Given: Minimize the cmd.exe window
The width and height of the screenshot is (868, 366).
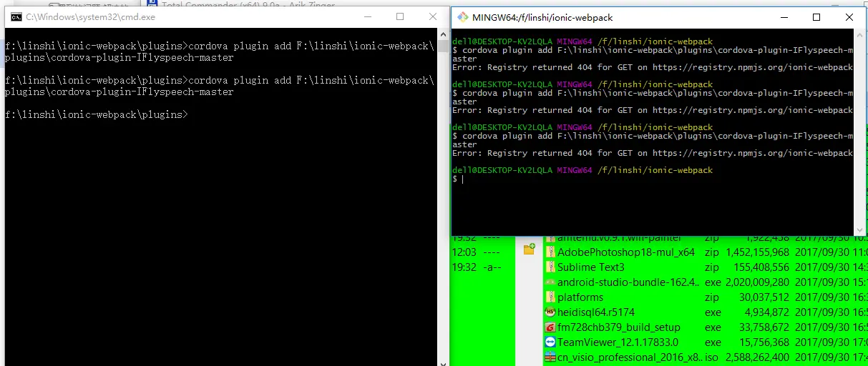Looking at the screenshot, I should coord(367,16).
